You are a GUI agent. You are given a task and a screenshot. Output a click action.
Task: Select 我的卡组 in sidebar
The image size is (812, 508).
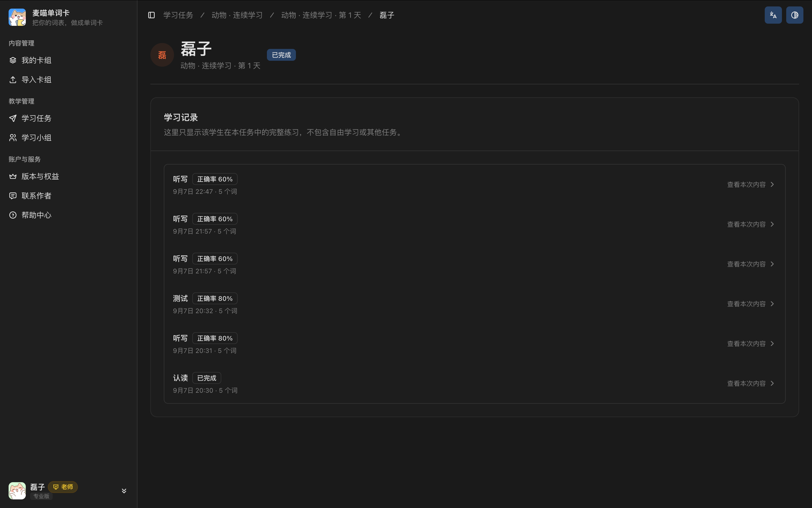68,60
